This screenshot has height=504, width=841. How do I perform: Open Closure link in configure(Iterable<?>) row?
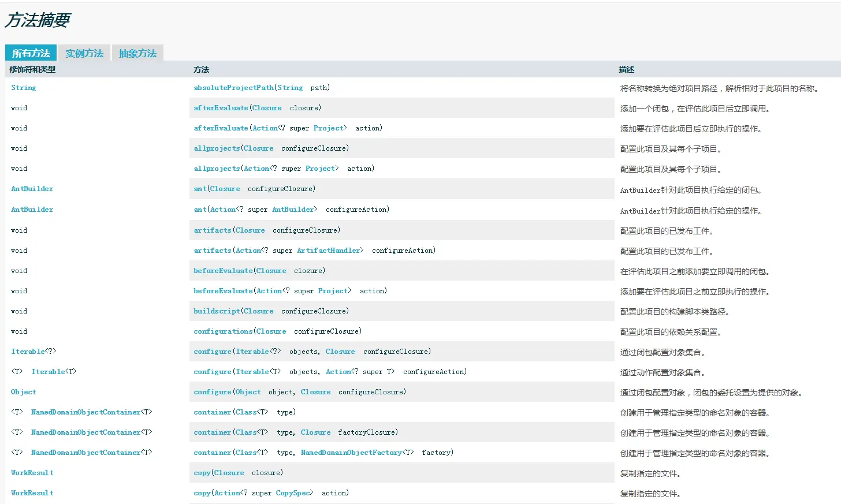(x=340, y=352)
